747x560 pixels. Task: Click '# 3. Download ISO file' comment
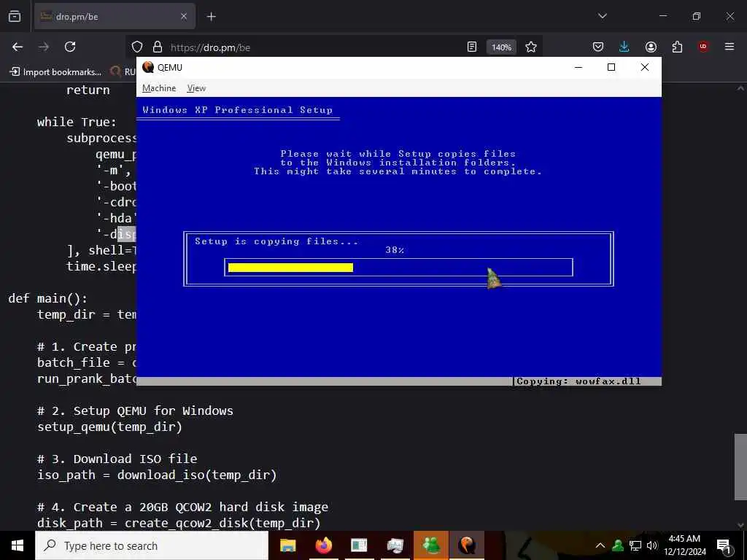[117, 459]
